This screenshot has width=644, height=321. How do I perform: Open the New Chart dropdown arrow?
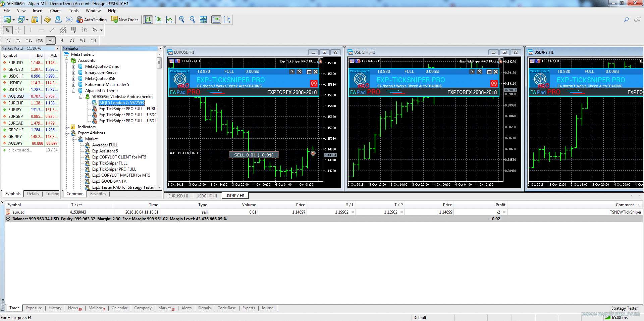tap(13, 20)
